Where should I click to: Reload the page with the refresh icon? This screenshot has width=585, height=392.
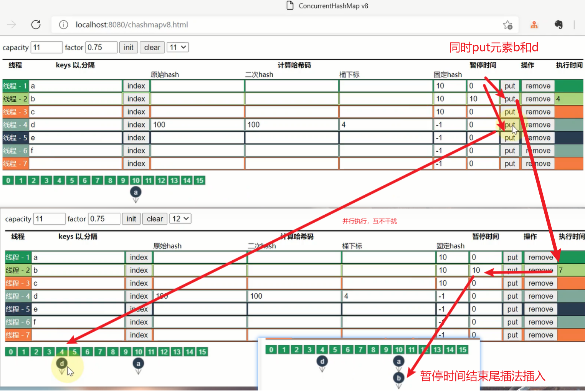point(36,25)
